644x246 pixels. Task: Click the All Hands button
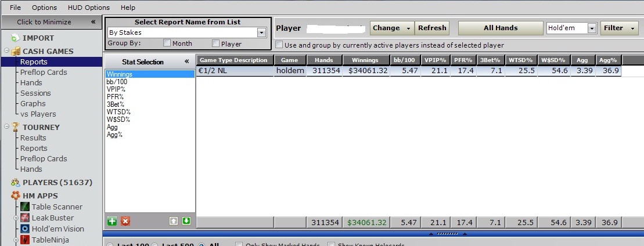(501, 28)
